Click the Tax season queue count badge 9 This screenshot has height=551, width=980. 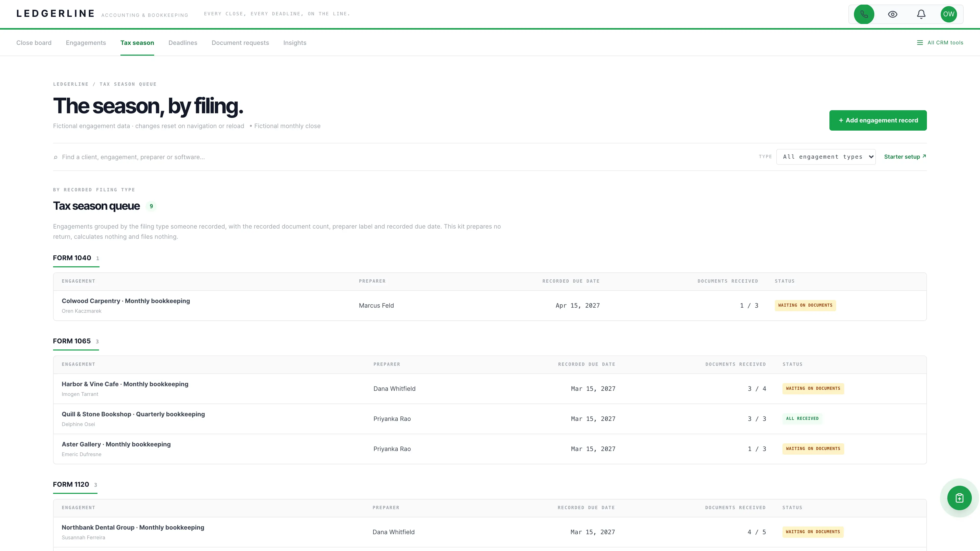click(x=151, y=206)
